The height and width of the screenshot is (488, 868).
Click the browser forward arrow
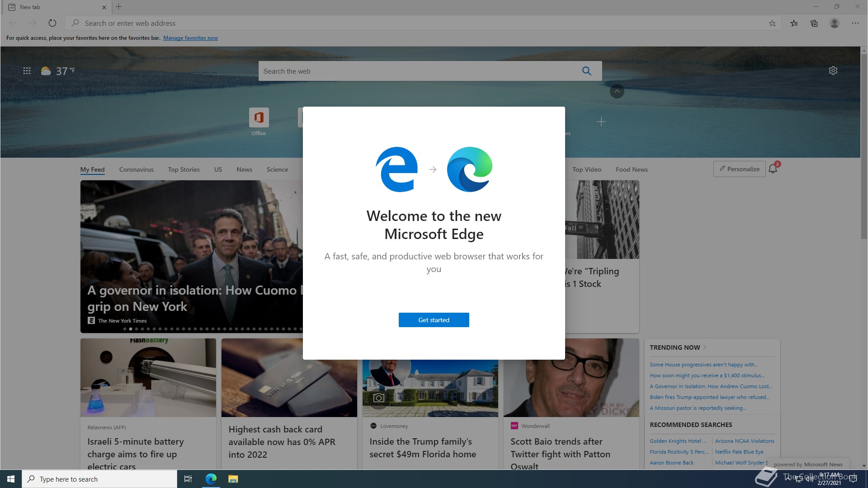coord(32,23)
